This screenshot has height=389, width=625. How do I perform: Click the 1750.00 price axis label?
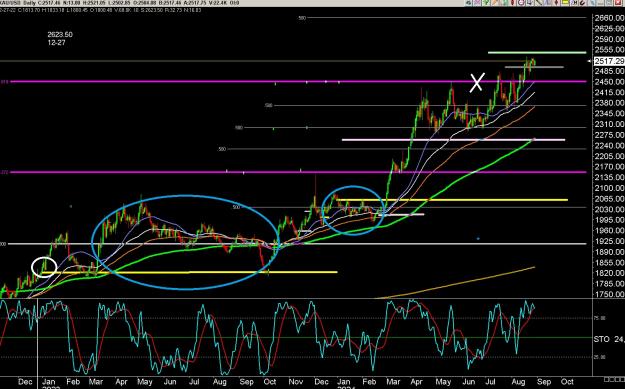609,294
